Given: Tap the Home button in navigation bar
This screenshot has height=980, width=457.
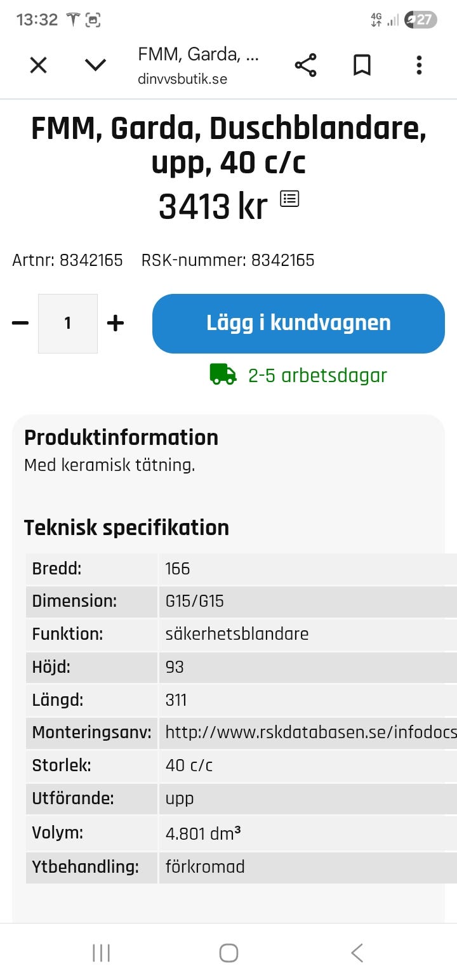Looking at the screenshot, I should [x=228, y=952].
